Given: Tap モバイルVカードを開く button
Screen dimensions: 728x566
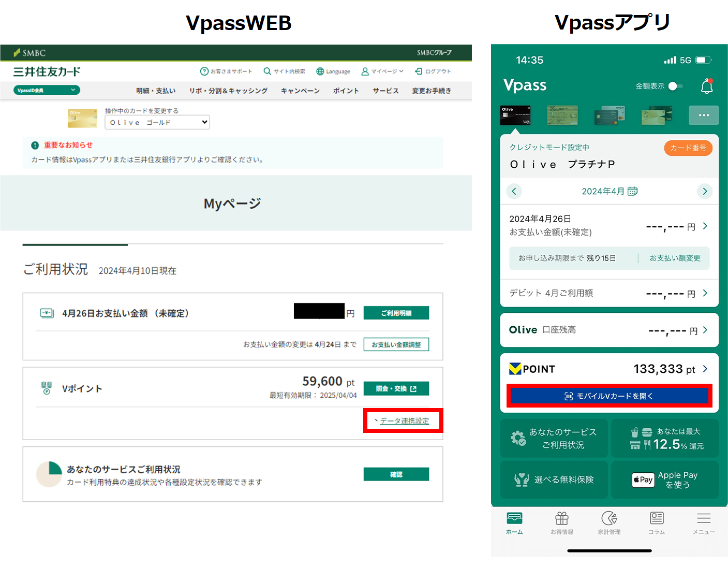Looking at the screenshot, I should (609, 396).
